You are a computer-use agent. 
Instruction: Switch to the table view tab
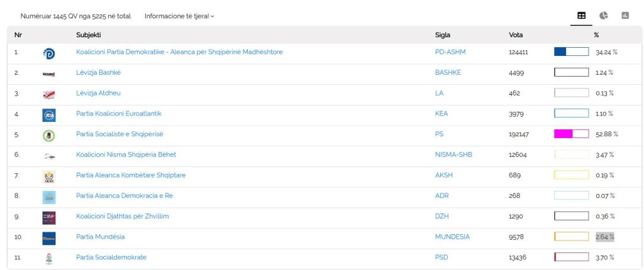pos(581,16)
